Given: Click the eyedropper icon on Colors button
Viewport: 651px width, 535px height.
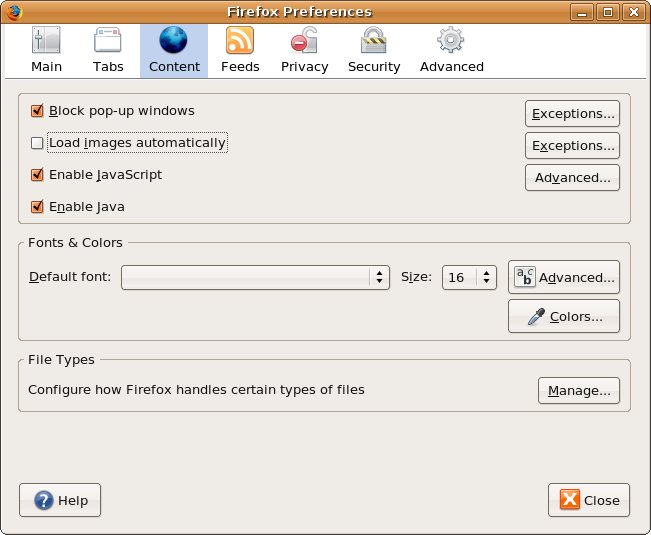Looking at the screenshot, I should [536, 317].
